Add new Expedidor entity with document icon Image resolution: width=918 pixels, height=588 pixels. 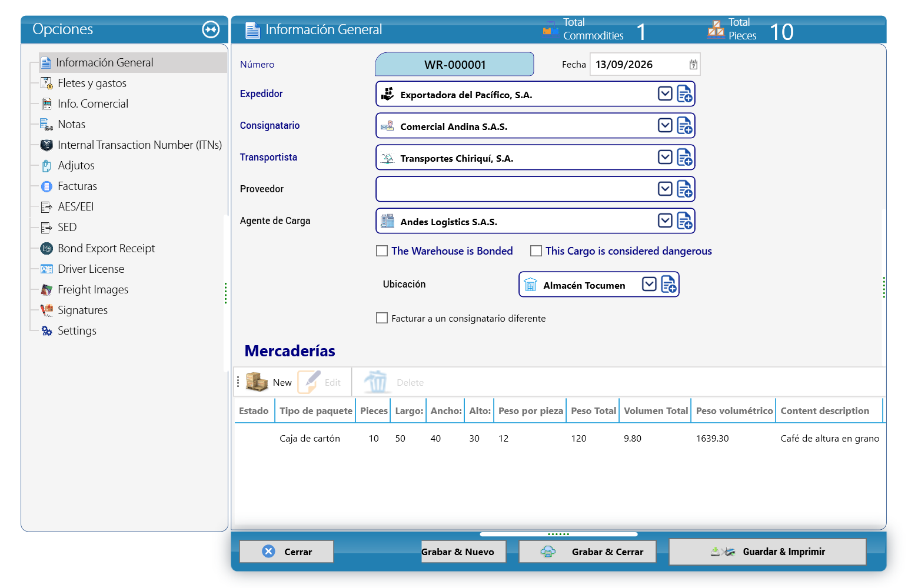pos(684,94)
